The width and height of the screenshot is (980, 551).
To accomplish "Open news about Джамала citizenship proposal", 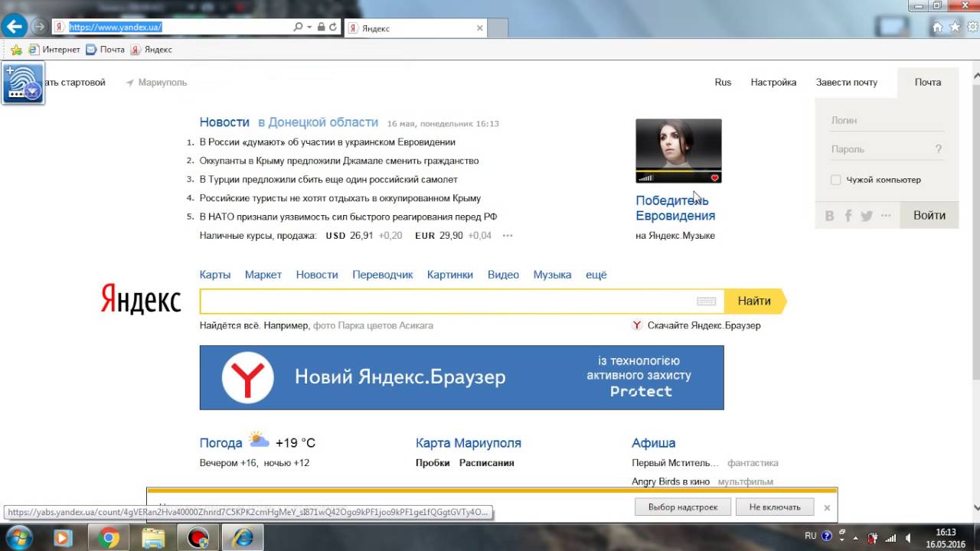I will pos(339,161).
